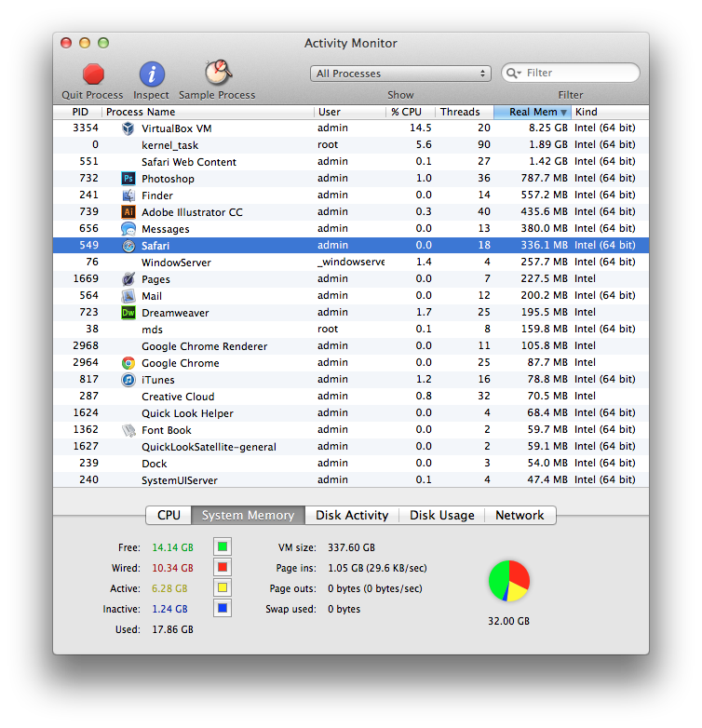Click the Sample Process icon
This screenshot has width=702, height=728.
[218, 73]
